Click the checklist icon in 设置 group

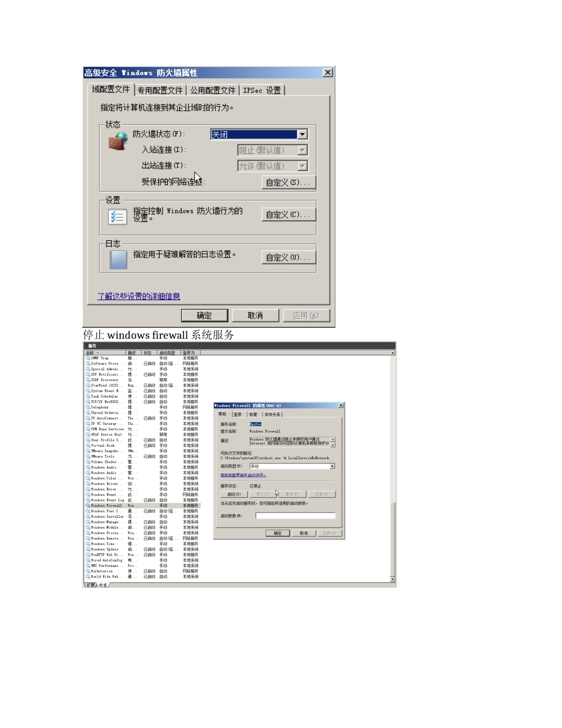117,216
